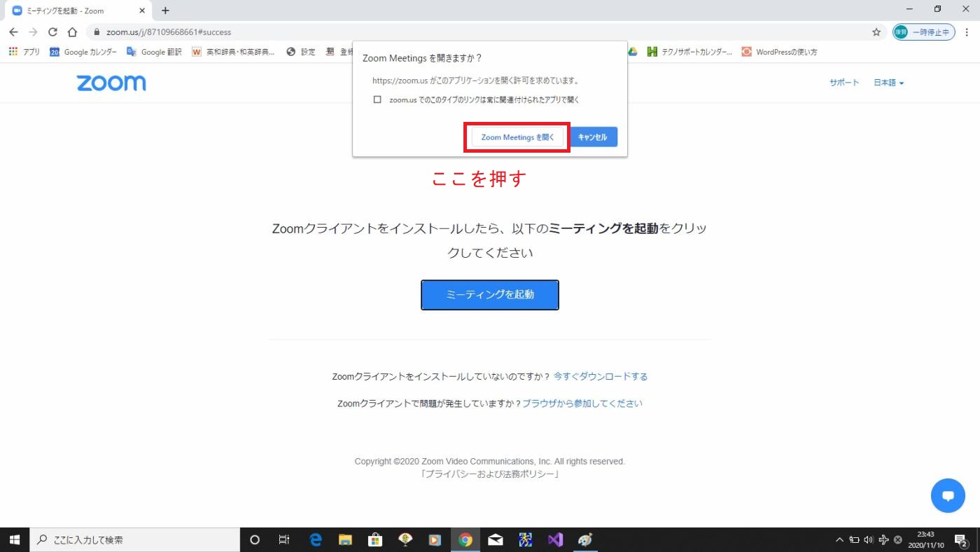Show hidden system tray icons

click(840, 539)
